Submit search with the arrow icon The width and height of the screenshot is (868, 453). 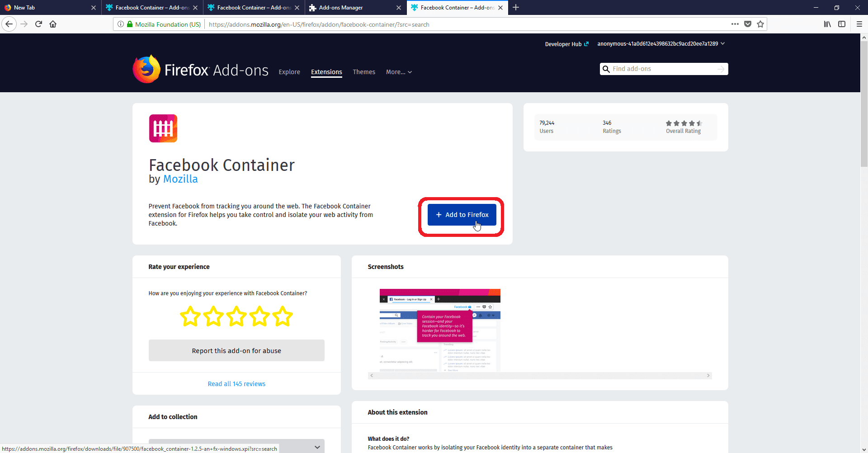click(x=721, y=69)
